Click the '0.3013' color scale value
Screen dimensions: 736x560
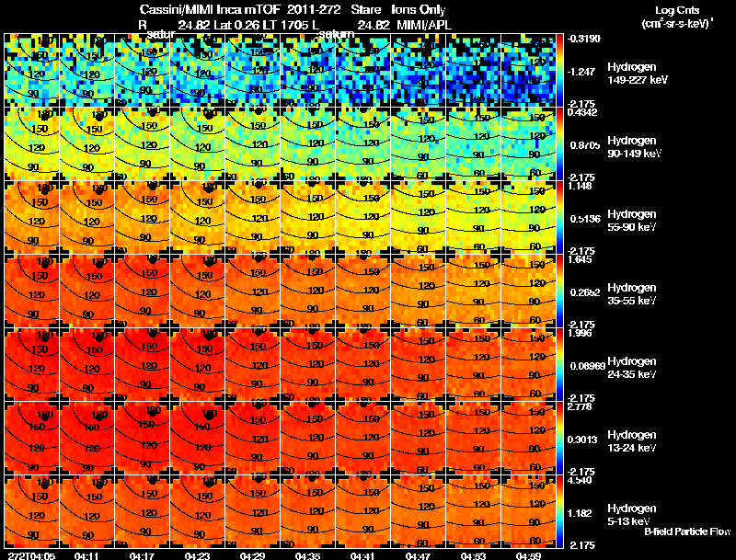pyautogui.click(x=582, y=440)
